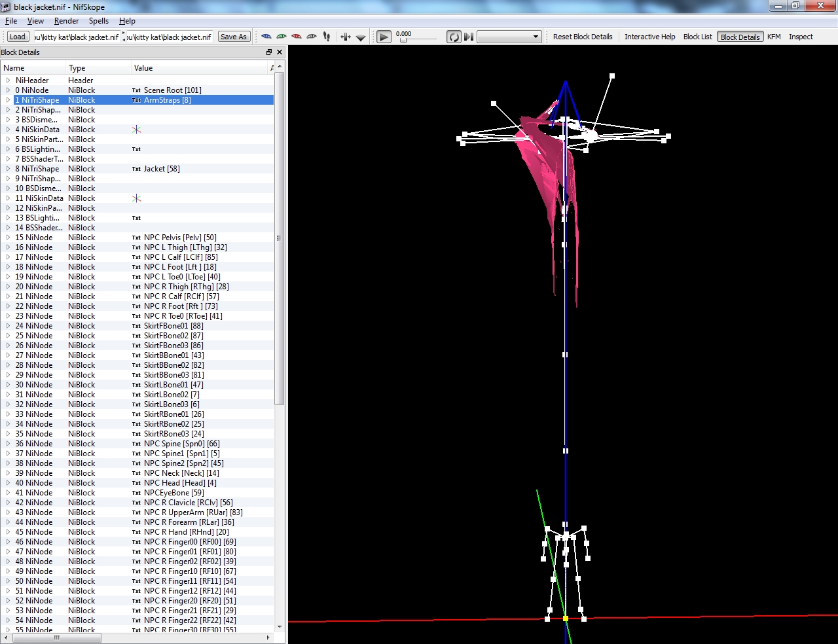Expand the 1 NiTriShape block

[x=8, y=100]
